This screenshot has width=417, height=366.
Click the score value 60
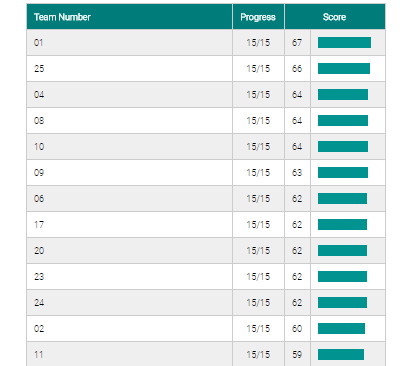tap(297, 328)
